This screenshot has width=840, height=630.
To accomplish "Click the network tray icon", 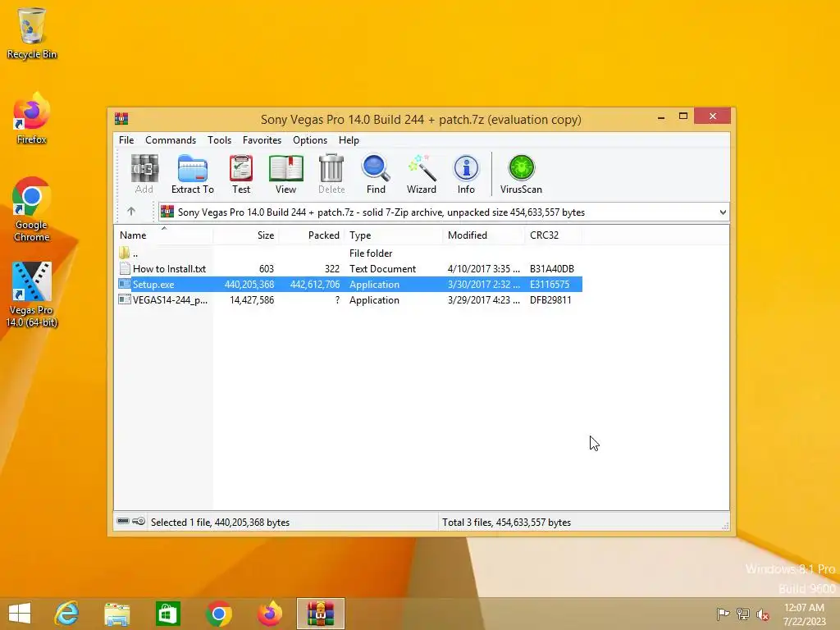I will 742,614.
